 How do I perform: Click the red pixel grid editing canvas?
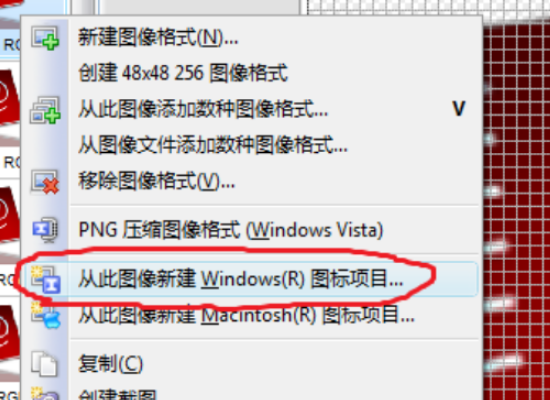click(516, 211)
